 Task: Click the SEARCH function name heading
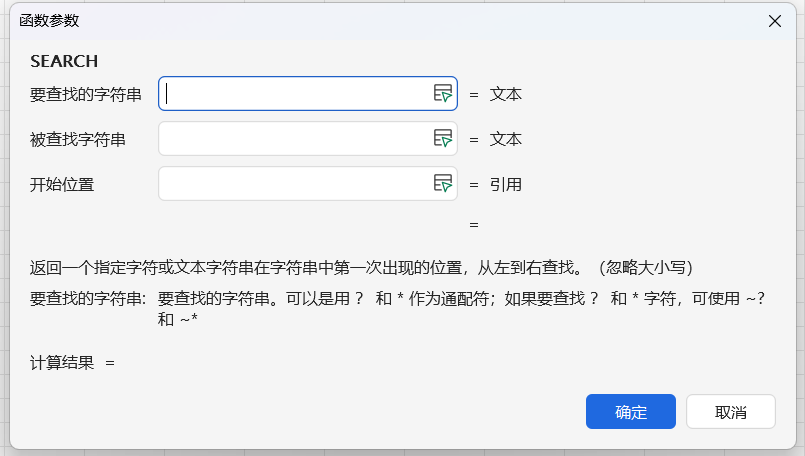pyautogui.click(x=64, y=61)
